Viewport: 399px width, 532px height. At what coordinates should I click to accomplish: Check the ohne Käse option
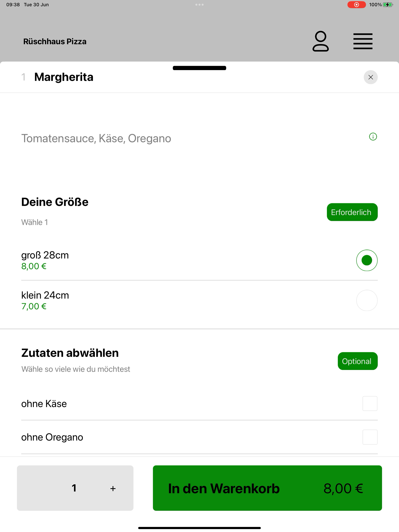pyautogui.click(x=370, y=403)
